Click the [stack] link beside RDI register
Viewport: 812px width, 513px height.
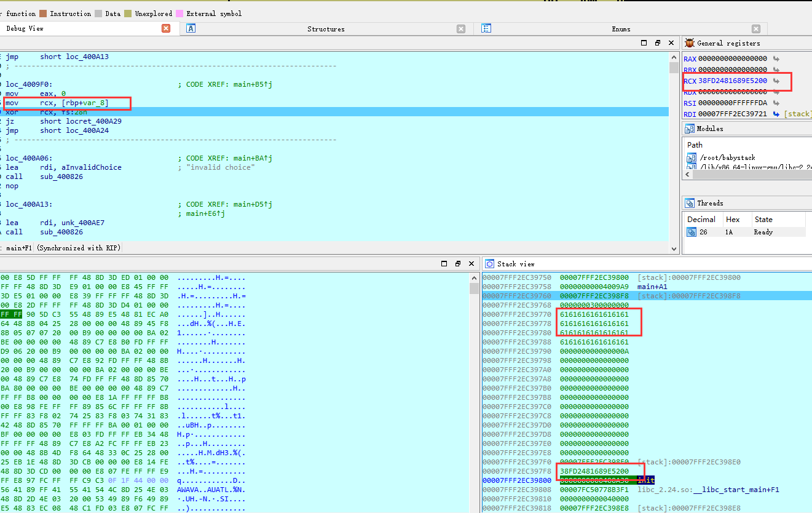tap(798, 113)
